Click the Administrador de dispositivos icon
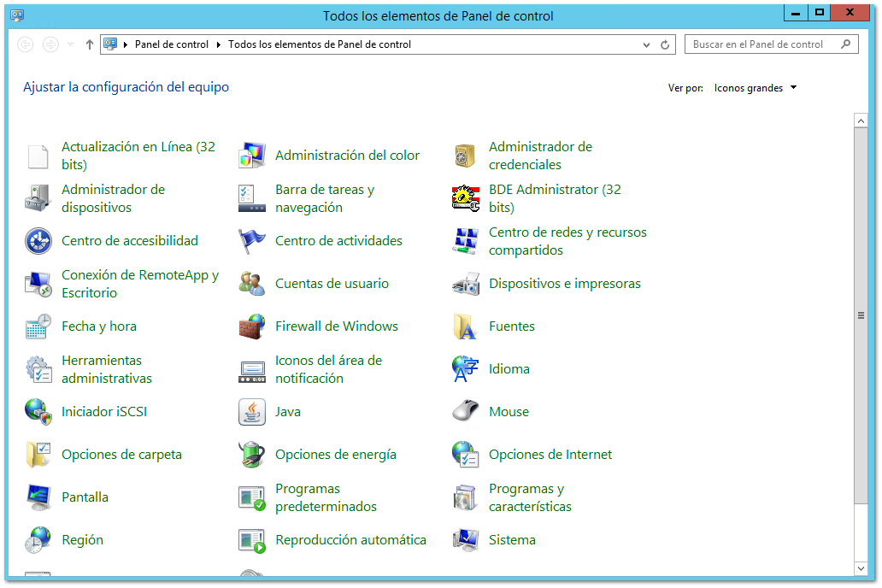The width and height of the screenshot is (882, 588). click(x=38, y=198)
